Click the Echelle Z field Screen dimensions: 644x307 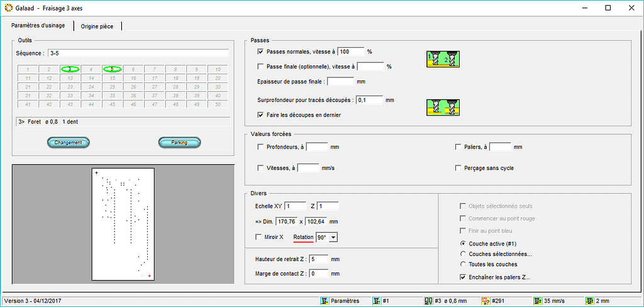pos(328,206)
